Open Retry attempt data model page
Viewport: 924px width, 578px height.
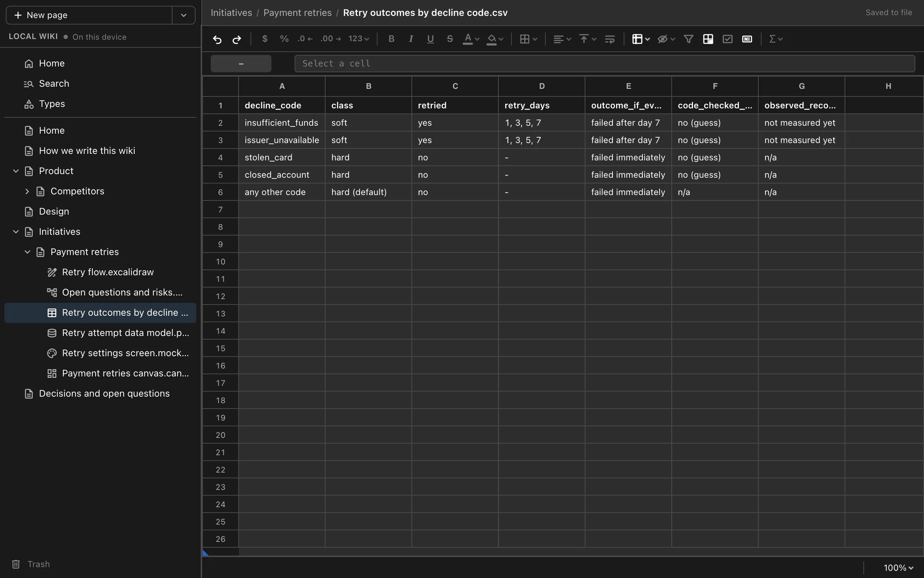coord(100,333)
